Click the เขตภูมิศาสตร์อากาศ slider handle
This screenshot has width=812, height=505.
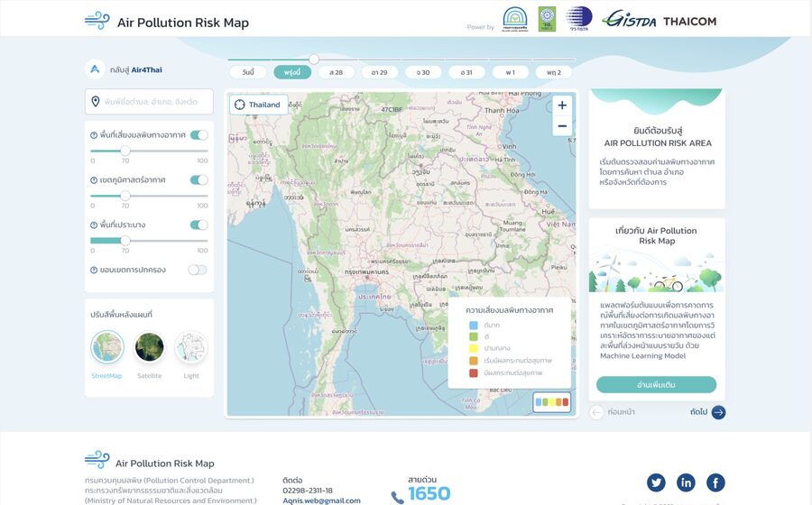(x=125, y=196)
